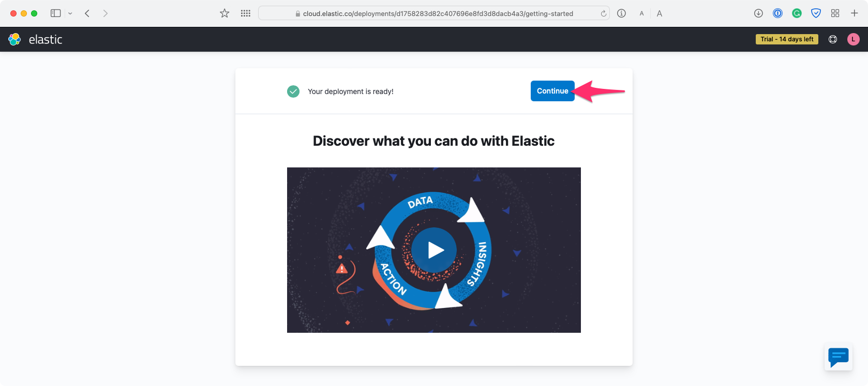This screenshot has height=386, width=868.
Task: Click the Grammarly extension icon
Action: 797,13
